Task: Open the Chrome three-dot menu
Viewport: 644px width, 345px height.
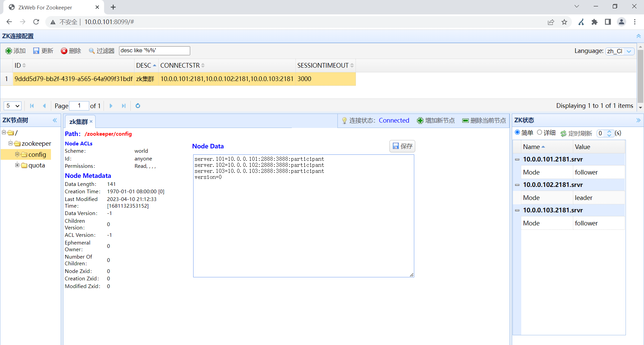Action: pyautogui.click(x=635, y=22)
